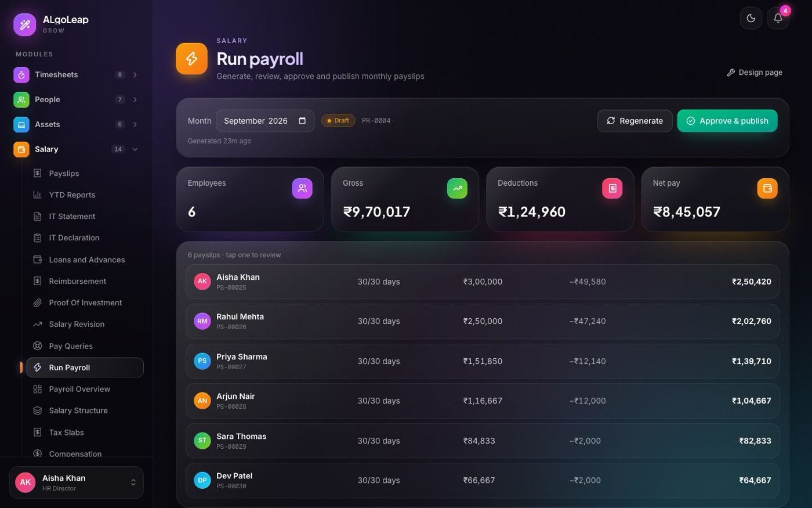Go to YTD Reports
Viewport: 812px width, 508px height.
[x=85, y=195]
